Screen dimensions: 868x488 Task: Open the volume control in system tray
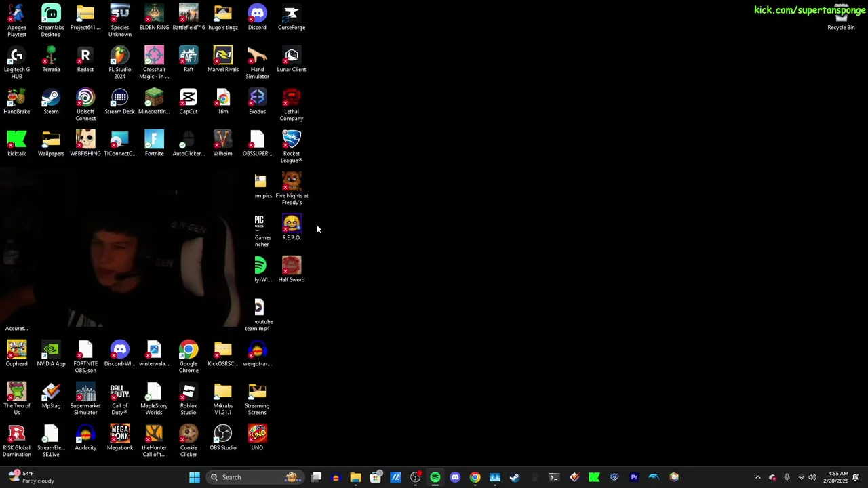[x=812, y=477]
